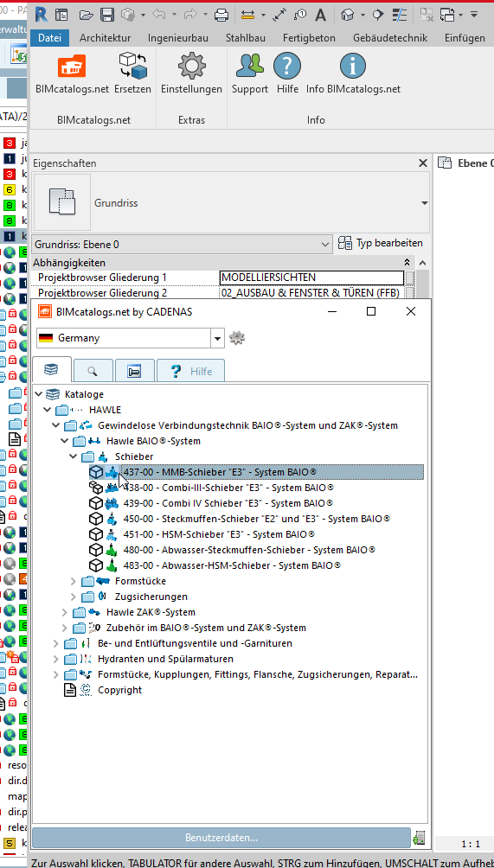Open the Fertigbeton ribbon tab
Screen dimensions: 494x868
[x=309, y=38]
